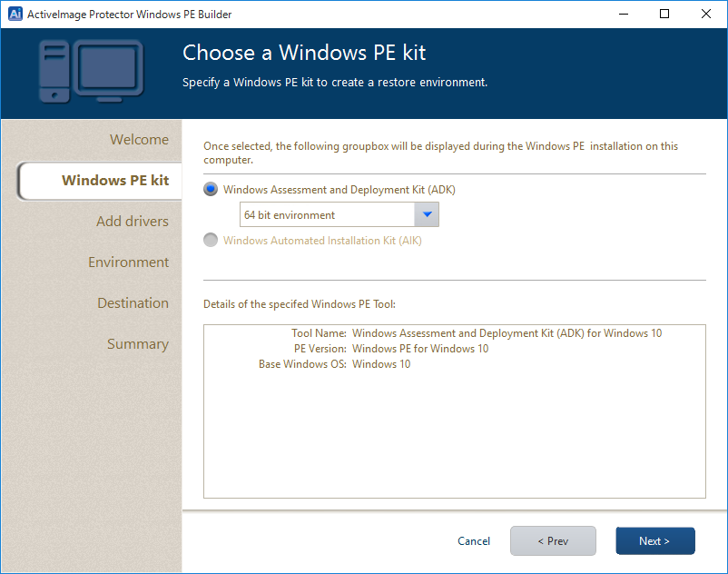Select the Windows Assessment and Deployment Kit option
The height and width of the screenshot is (574, 728).
212,190
